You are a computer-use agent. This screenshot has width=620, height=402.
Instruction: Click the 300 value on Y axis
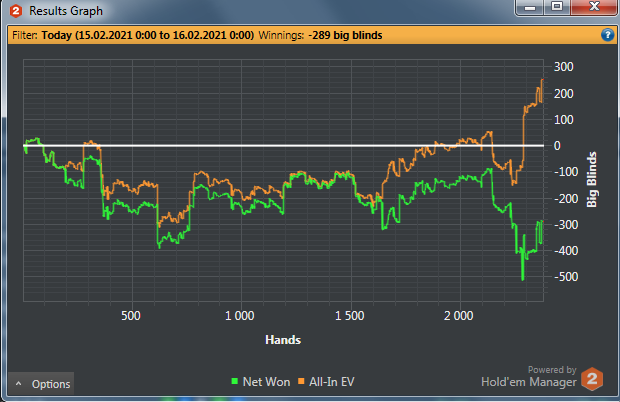click(x=563, y=67)
